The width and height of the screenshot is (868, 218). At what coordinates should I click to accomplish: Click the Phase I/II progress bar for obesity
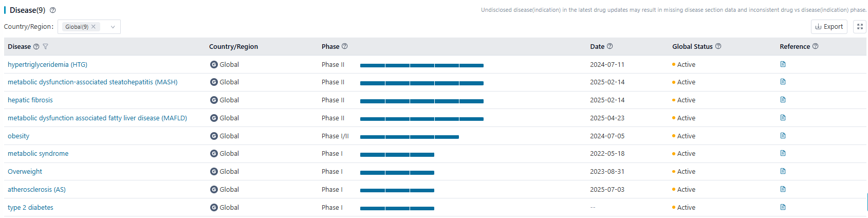click(409, 137)
